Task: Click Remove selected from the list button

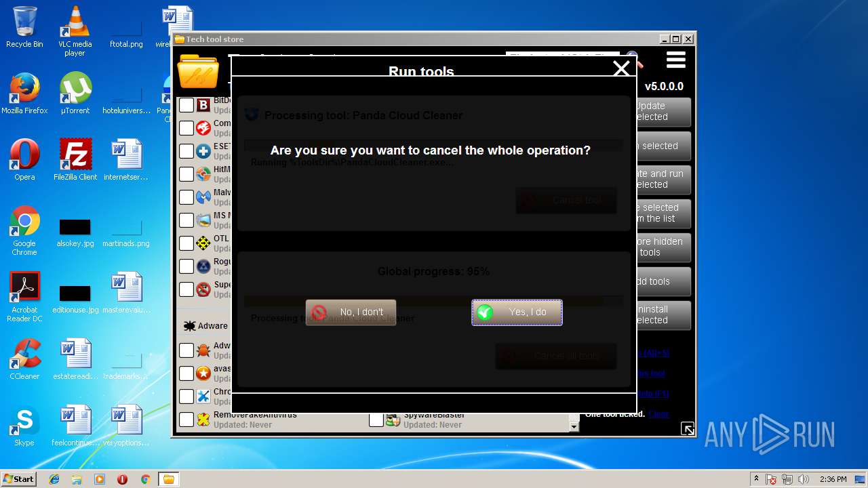Action: point(663,213)
